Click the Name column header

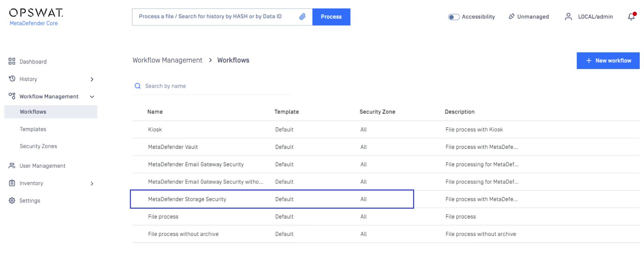(155, 112)
